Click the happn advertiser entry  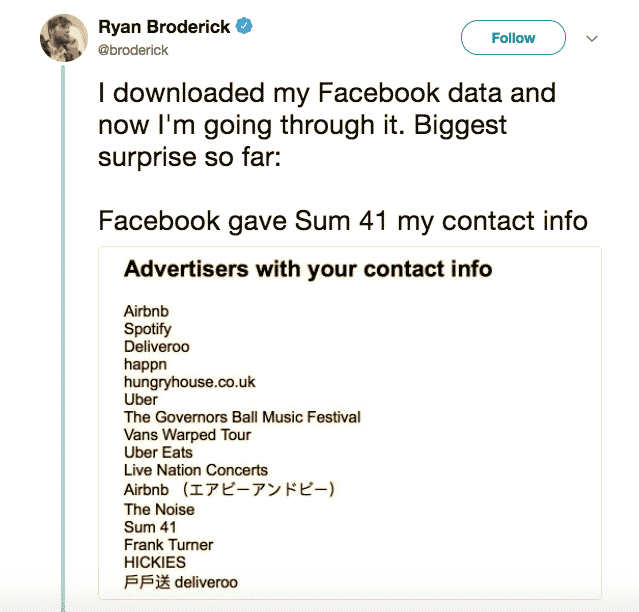(x=145, y=364)
